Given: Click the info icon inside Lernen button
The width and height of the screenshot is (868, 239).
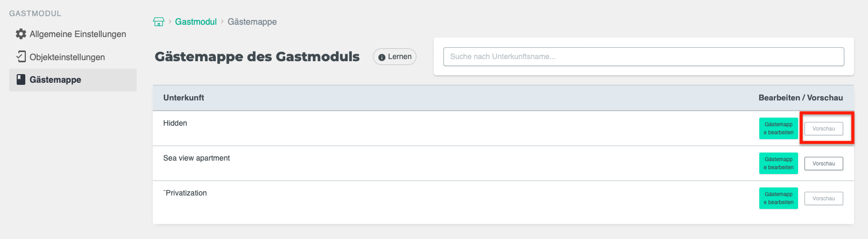Looking at the screenshot, I should [x=382, y=57].
